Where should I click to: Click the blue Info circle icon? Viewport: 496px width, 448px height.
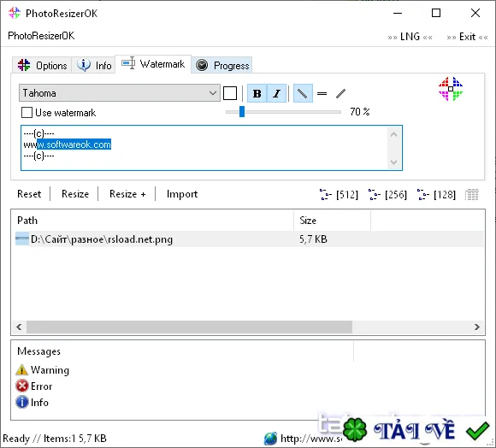point(22,402)
